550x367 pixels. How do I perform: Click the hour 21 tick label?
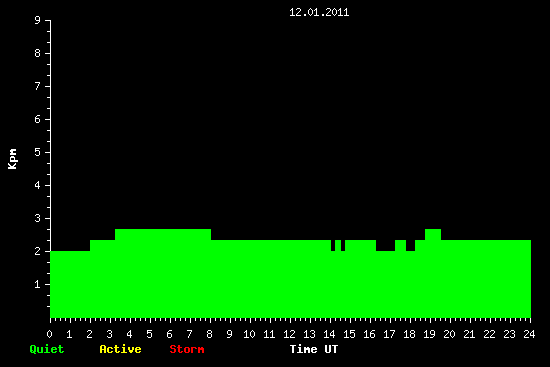pos(469,334)
